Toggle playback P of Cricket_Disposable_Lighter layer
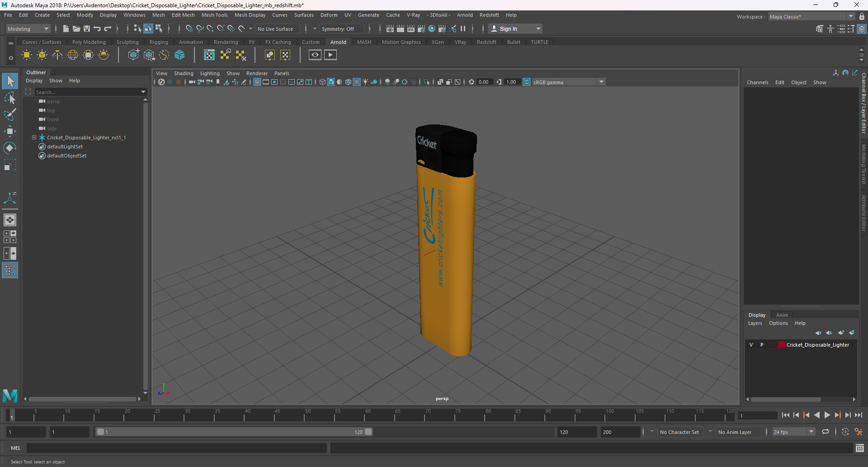This screenshot has width=868, height=467. click(762, 345)
